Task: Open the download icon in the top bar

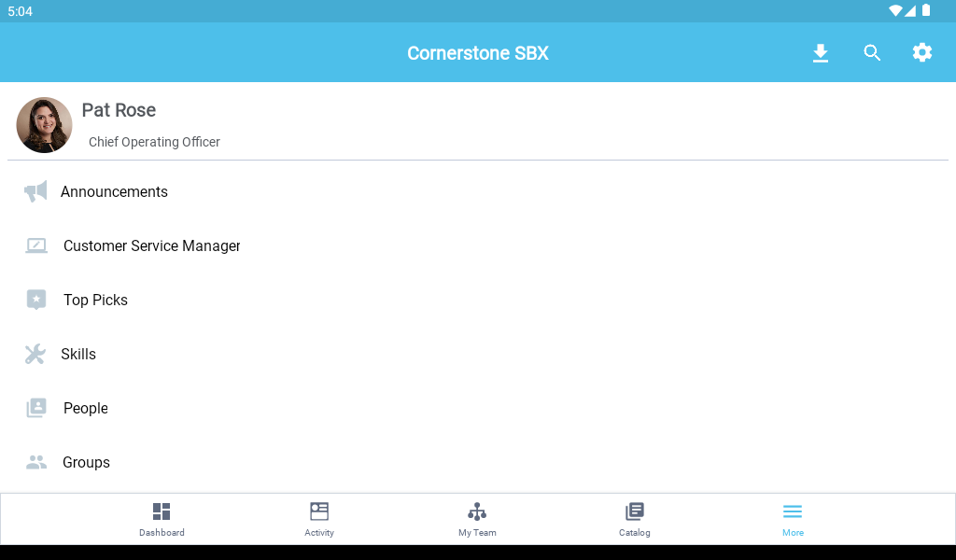Action: [x=821, y=53]
